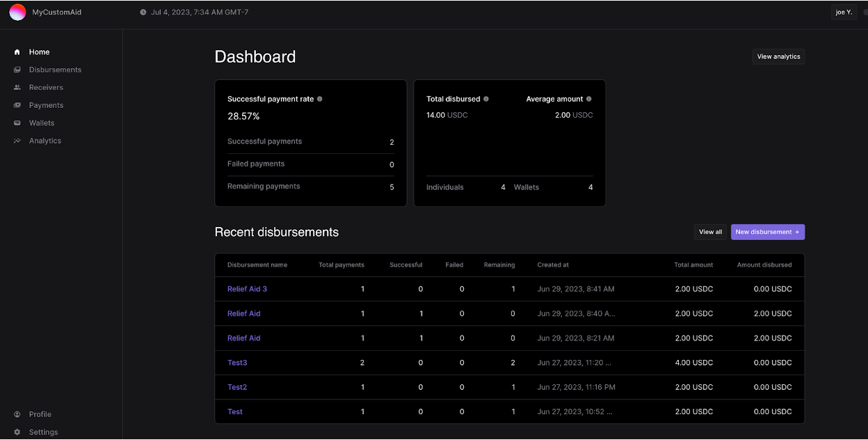Click the info icon beside Total disbursed
The image size is (868, 440).
[485, 99]
